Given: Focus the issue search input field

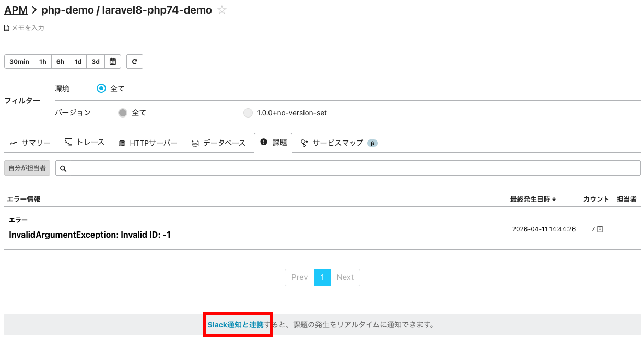Looking at the screenshot, I should [x=348, y=168].
